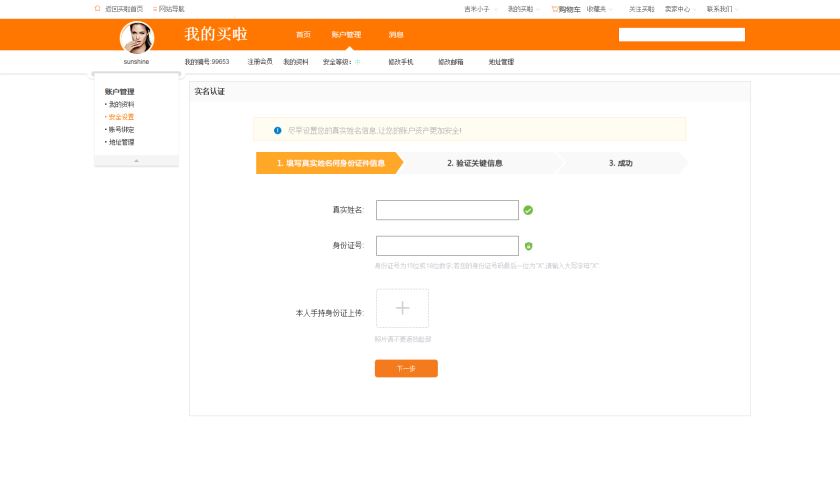Screen dimensions: 840x500
Task: Click the 注册会员 sub-navigation item
Action: pos(260,62)
